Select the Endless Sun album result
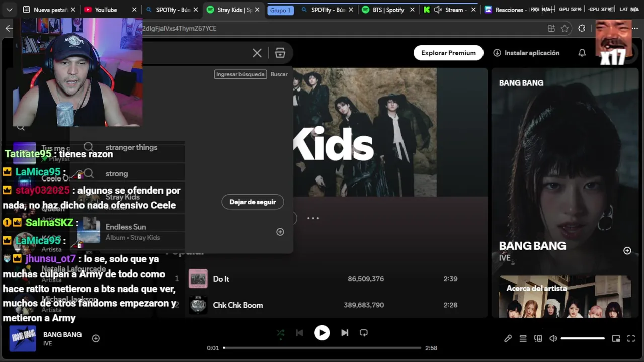Image resolution: width=644 pixels, height=362 pixels. point(181,232)
